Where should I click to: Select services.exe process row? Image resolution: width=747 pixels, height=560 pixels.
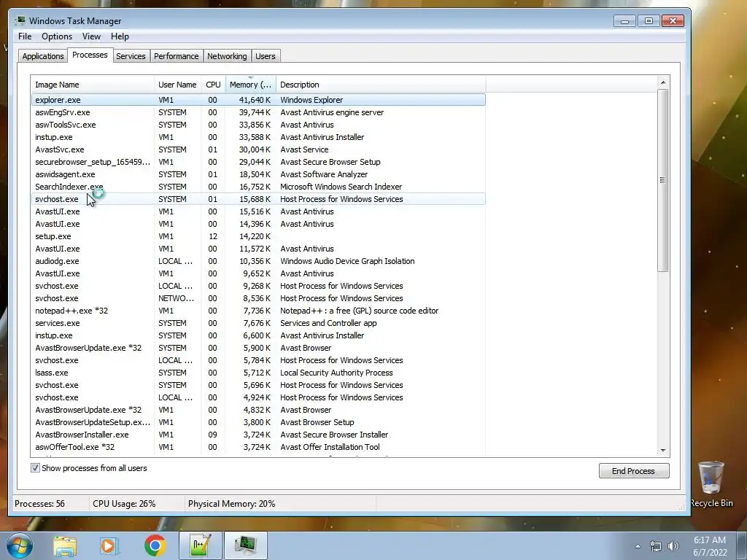[258, 323]
